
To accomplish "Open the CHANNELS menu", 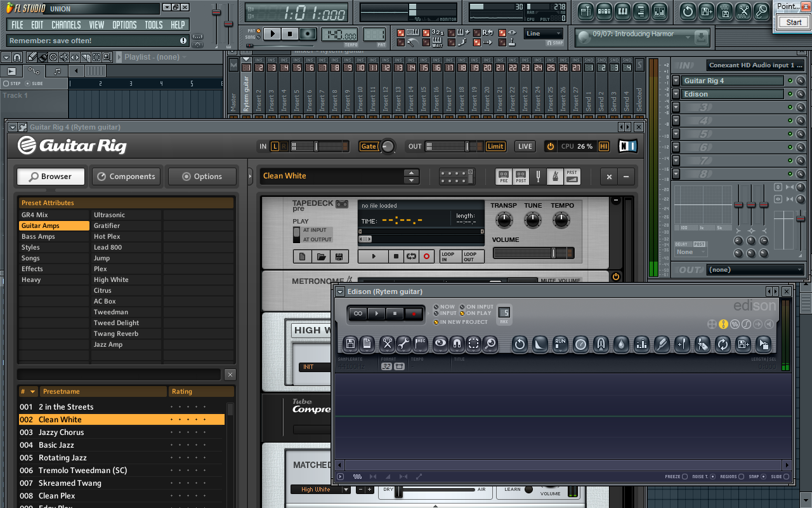I will coord(66,25).
